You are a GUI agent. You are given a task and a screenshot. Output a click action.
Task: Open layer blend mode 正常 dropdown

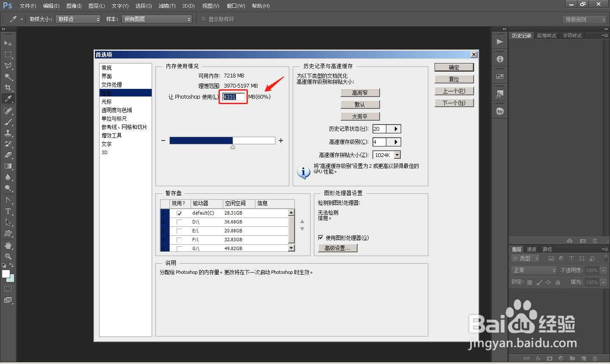(x=534, y=270)
